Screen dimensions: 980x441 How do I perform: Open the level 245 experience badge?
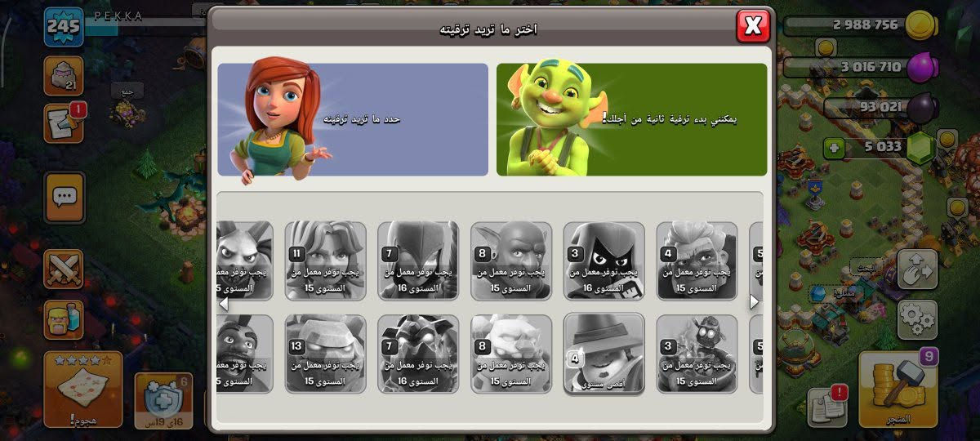[x=63, y=26]
